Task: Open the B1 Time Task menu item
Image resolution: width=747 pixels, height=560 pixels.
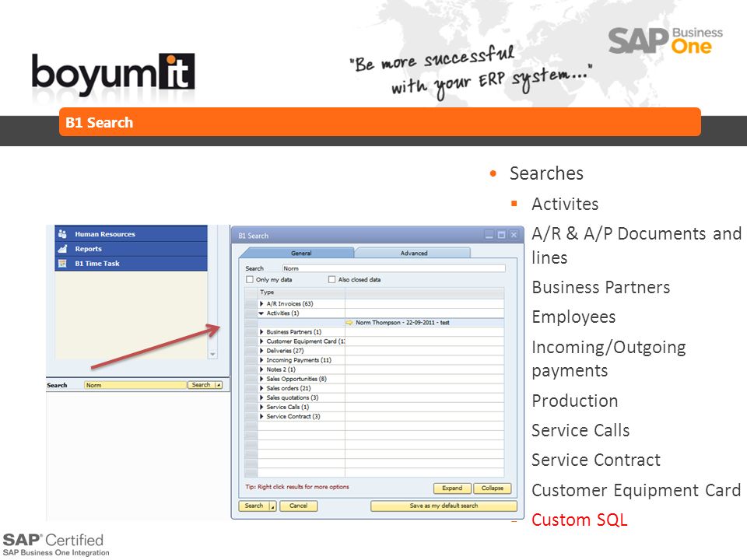Action: pyautogui.click(x=131, y=264)
